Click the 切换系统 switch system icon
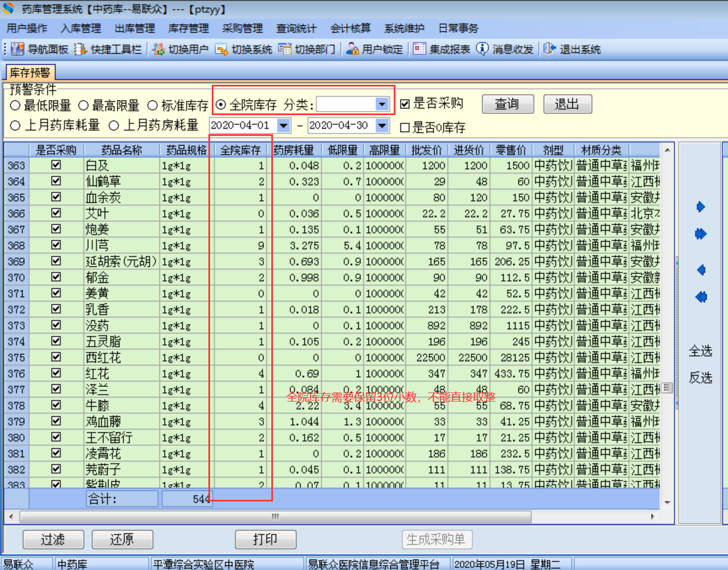The width and height of the screenshot is (728, 570). pos(221,49)
